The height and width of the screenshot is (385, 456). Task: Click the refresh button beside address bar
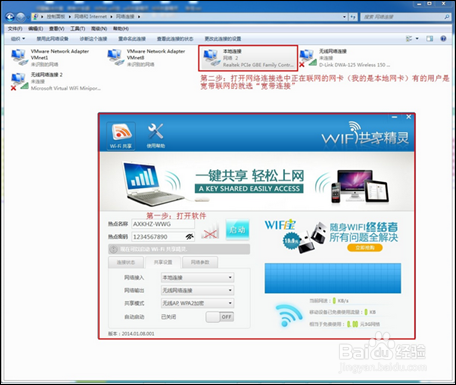point(353,17)
